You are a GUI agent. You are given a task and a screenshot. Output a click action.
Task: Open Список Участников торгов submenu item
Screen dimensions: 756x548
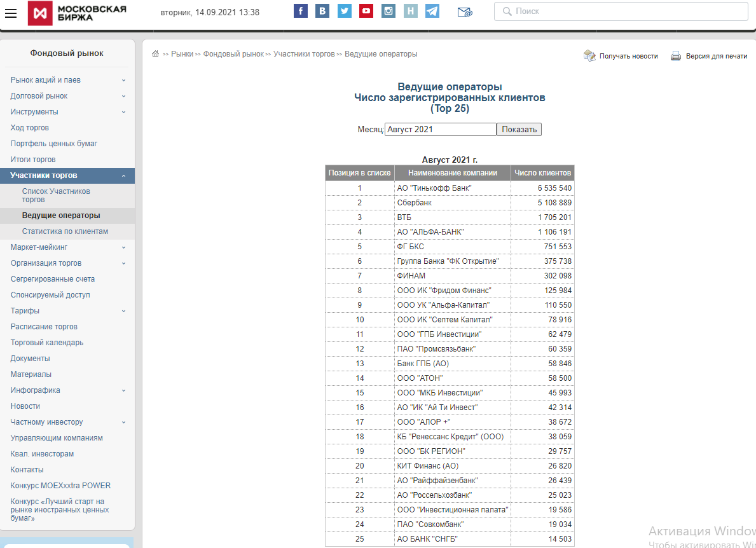coord(56,195)
